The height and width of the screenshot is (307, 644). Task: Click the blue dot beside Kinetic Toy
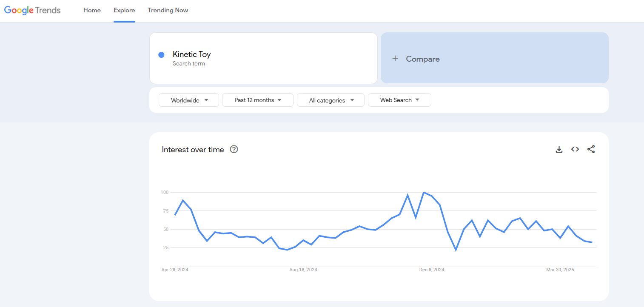click(161, 55)
